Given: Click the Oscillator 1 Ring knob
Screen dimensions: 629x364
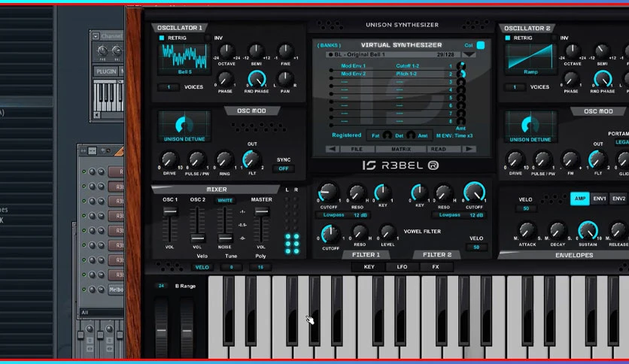Looking at the screenshot, I should [x=225, y=160].
